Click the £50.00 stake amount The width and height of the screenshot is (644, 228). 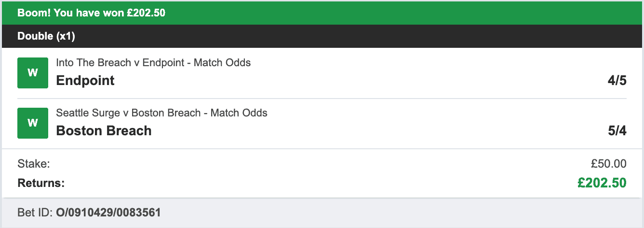608,164
